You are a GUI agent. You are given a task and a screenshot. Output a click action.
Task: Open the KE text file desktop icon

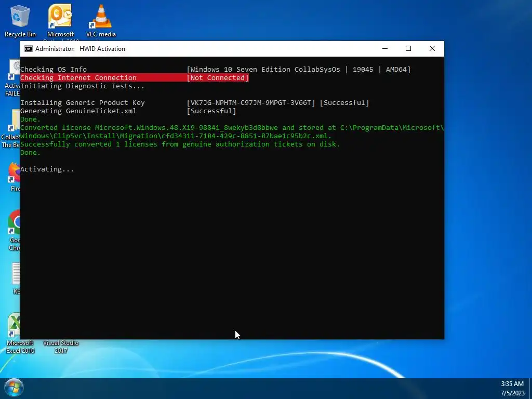click(16, 278)
